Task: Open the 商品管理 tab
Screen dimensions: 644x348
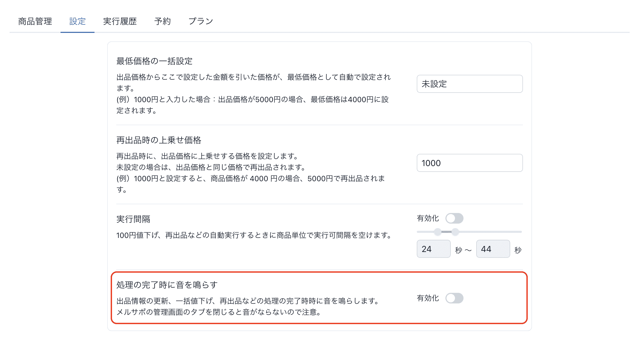Action: 35,21
